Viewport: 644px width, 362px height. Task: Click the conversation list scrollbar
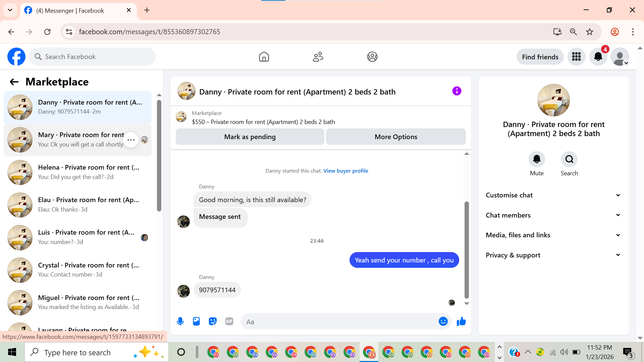[x=159, y=156]
